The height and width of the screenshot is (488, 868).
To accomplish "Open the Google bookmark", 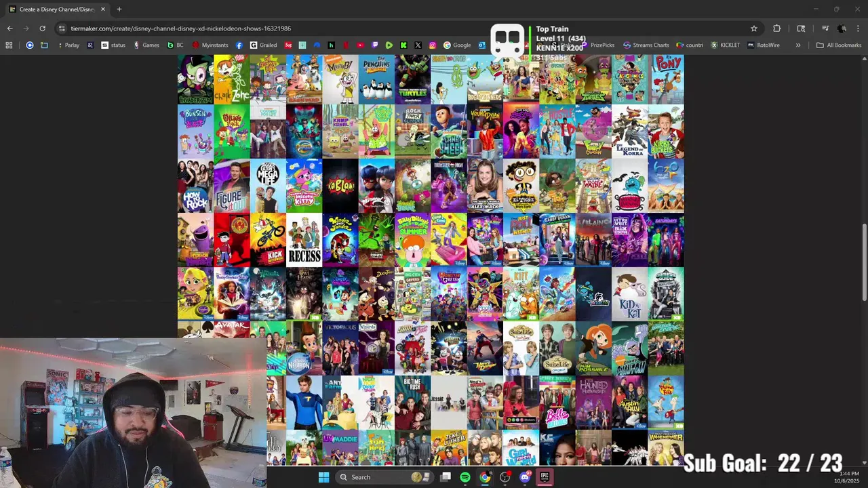I will click(x=458, y=45).
